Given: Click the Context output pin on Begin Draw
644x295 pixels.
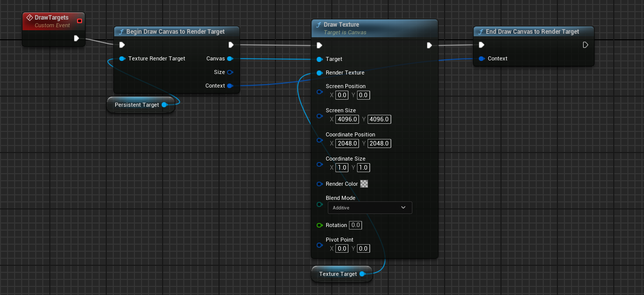Looking at the screenshot, I should (230, 86).
